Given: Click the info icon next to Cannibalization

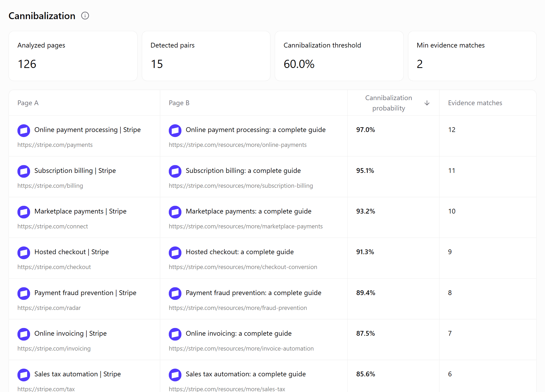Looking at the screenshot, I should tap(85, 16).
